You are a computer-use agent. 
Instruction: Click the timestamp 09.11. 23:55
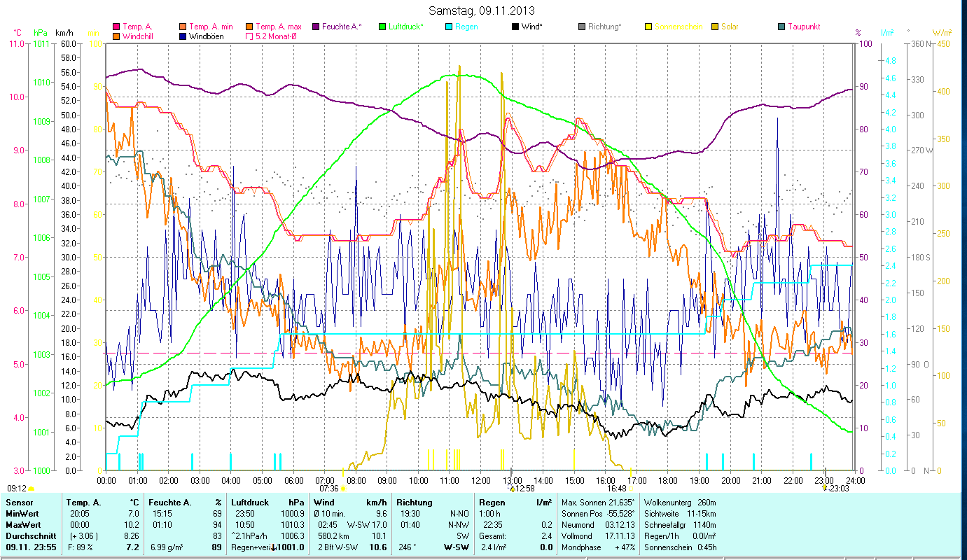tap(30, 547)
